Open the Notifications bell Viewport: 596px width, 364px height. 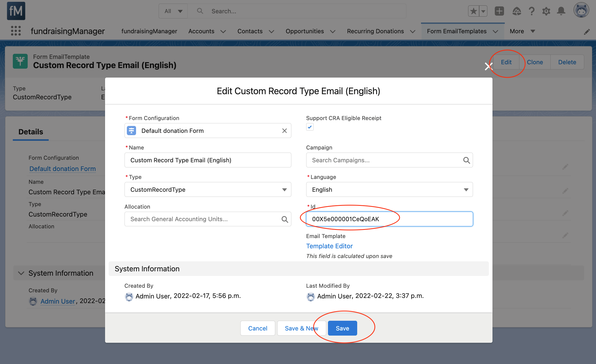tap(561, 11)
